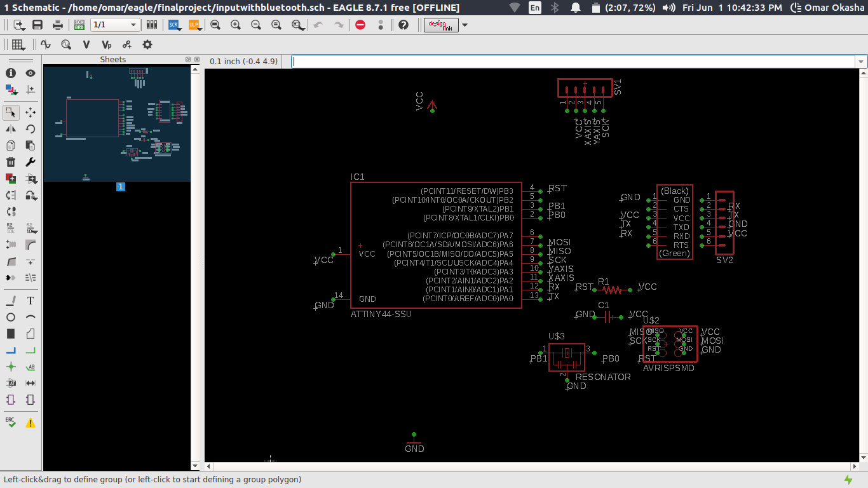Image resolution: width=868 pixels, height=488 pixels.
Task: Select the Junction tool
Action: coord(11,367)
